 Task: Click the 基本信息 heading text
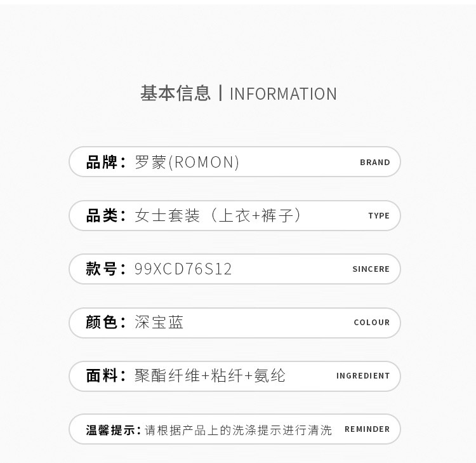pos(175,93)
